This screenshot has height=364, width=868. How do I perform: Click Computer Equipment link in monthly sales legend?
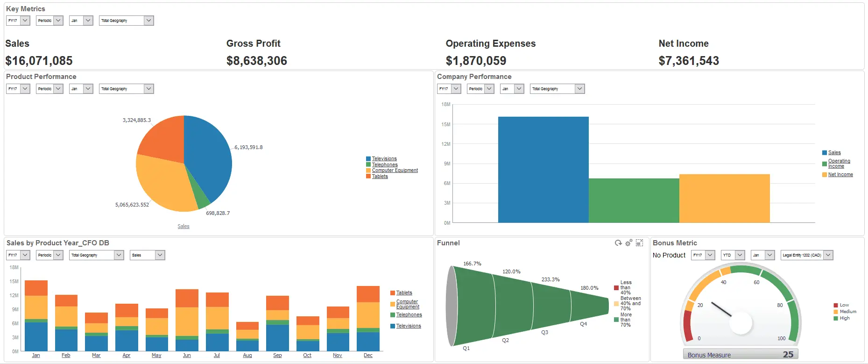tap(408, 304)
